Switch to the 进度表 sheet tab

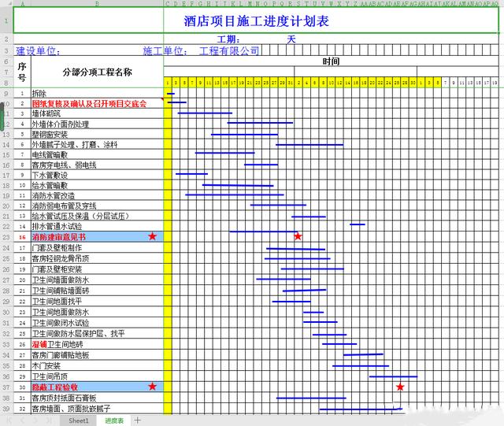coord(114,420)
